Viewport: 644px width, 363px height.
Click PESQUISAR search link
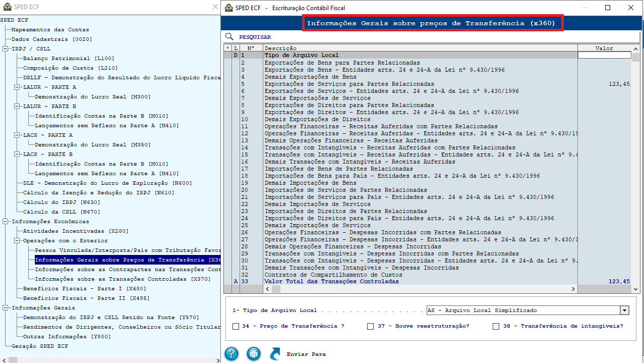click(255, 37)
